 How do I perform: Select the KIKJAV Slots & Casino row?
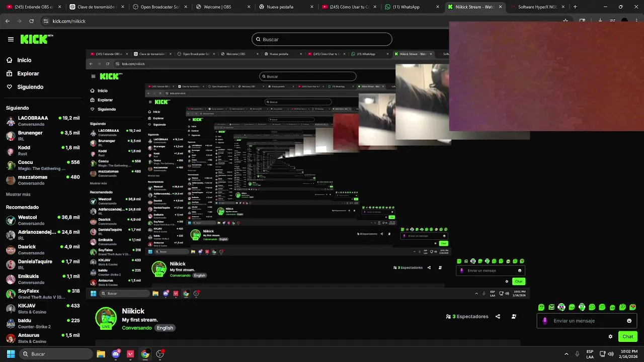point(43,309)
